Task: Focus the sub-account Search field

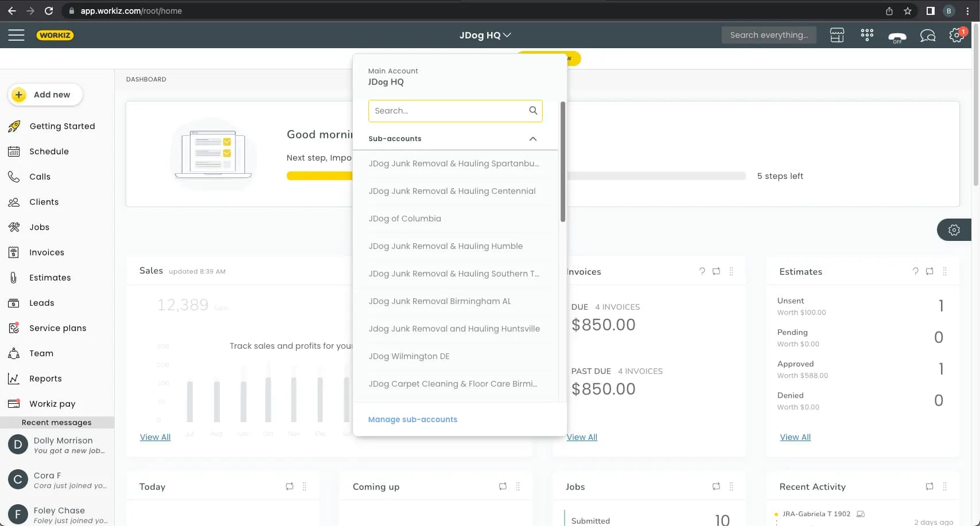Action: pyautogui.click(x=455, y=111)
